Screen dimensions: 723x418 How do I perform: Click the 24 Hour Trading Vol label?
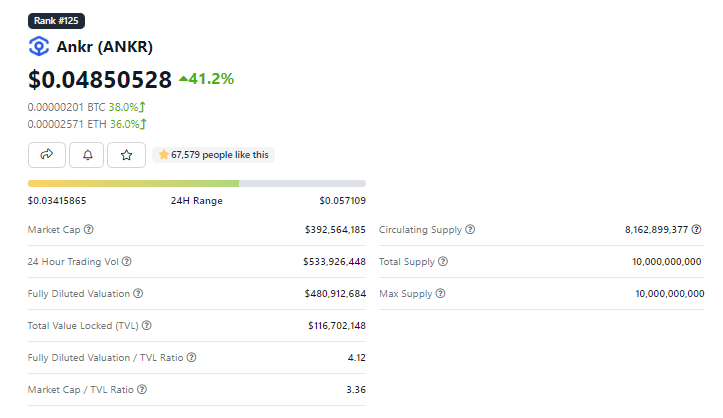(73, 261)
